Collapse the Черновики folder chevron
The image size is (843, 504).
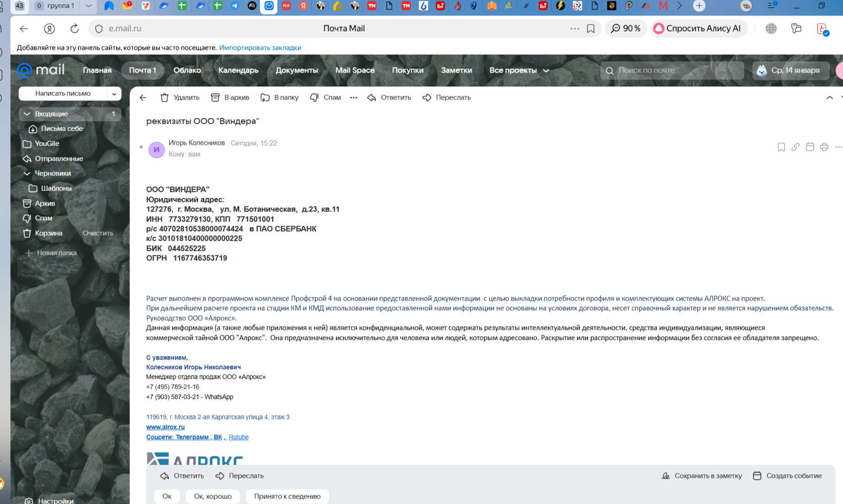click(x=27, y=173)
